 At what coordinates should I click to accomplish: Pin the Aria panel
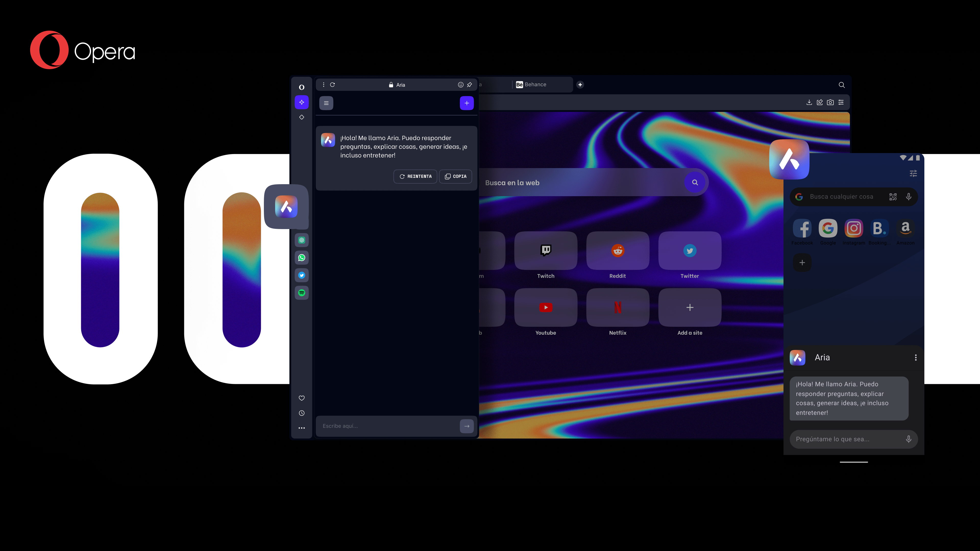pos(470,85)
